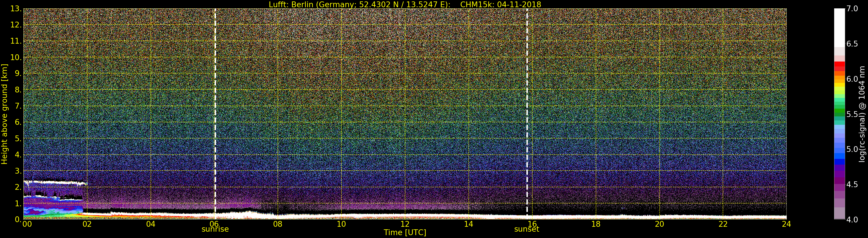Click the '6.0' colorbar tick label
Image resolution: width=868 pixels, height=238 pixels.
point(852,79)
